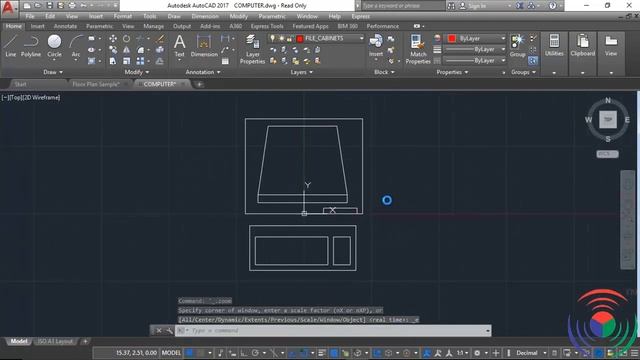Toggle Polar tracking in status bar
Viewport: 640px width, 360px height.
(256, 353)
